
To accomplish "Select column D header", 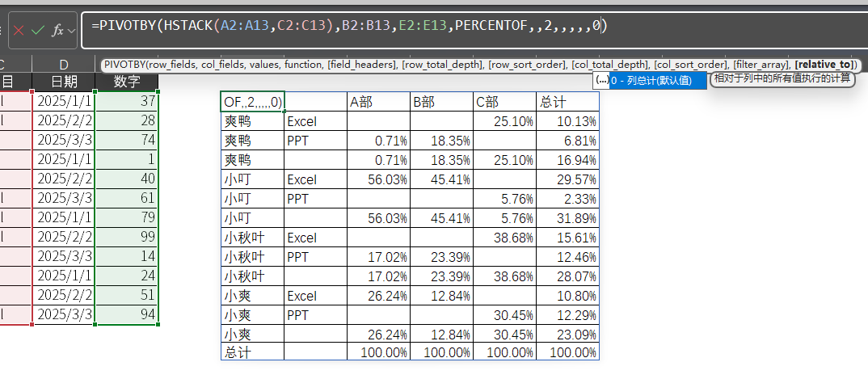I will point(64,64).
